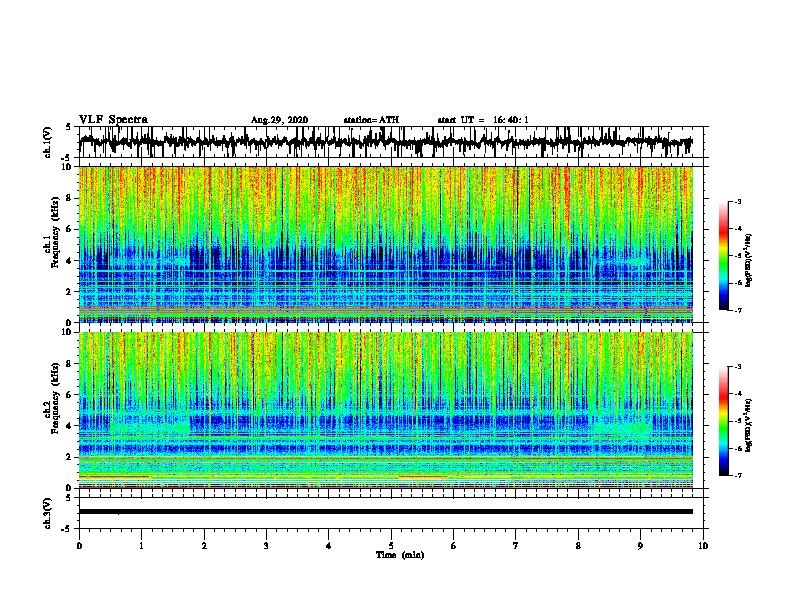This screenshot has width=792, height=612.
Task: Click time axis tick label "9"
Action: (640, 546)
